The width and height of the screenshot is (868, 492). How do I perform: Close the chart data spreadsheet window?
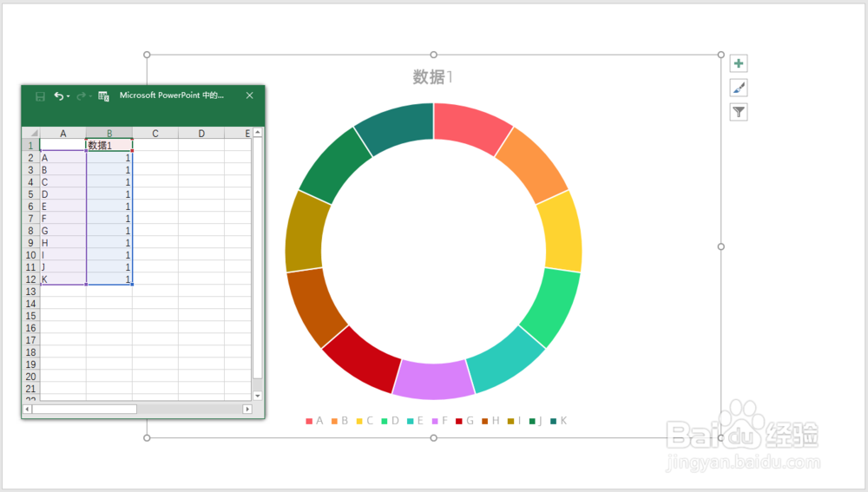pos(250,95)
